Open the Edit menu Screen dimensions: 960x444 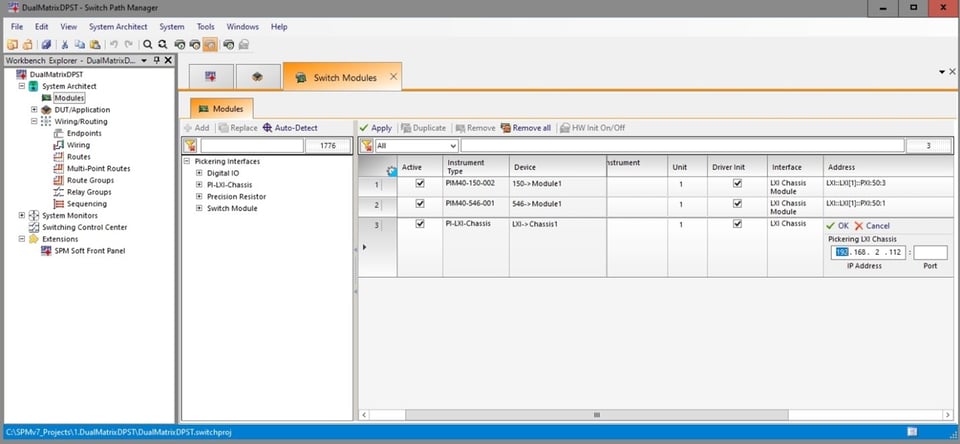[x=42, y=27]
